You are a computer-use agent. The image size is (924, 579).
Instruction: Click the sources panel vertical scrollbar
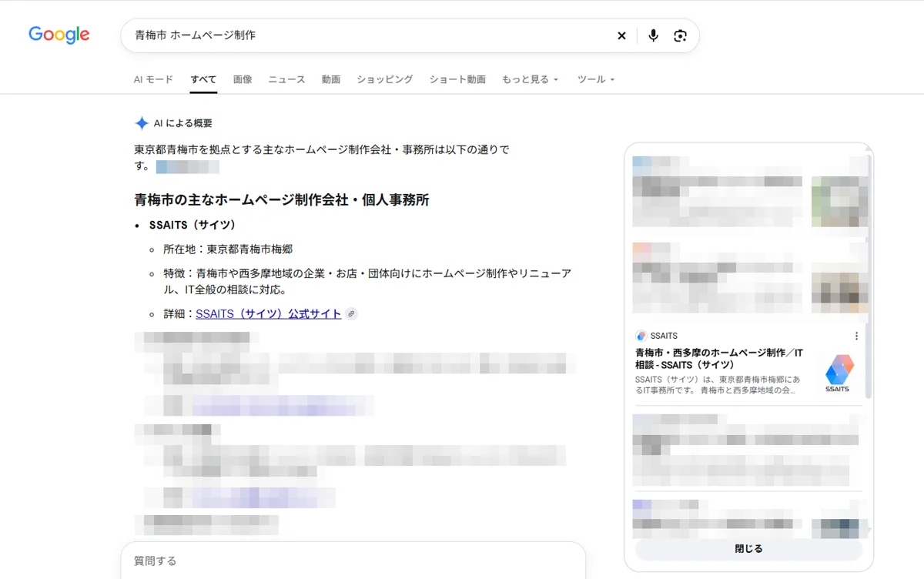pos(869,277)
